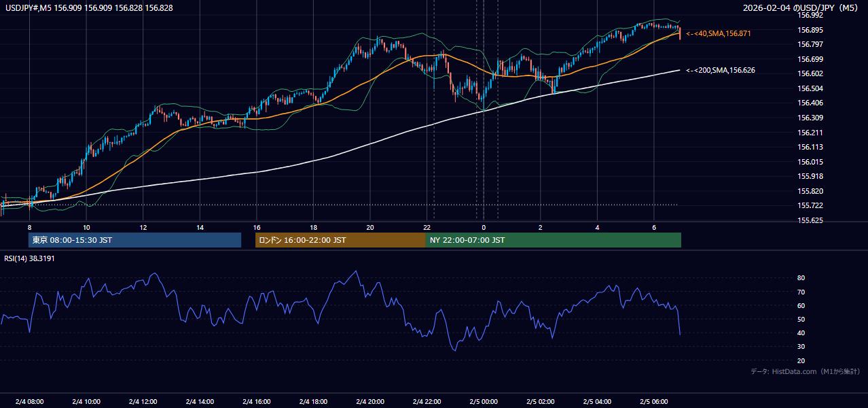Click bottom date label 2/5 04:00
This screenshot has width=868, height=408.
tap(597, 401)
